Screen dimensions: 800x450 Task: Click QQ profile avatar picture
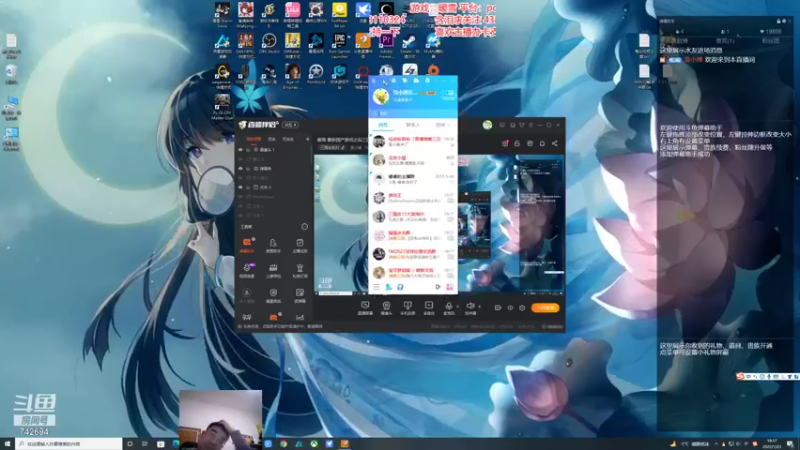pyautogui.click(x=381, y=96)
